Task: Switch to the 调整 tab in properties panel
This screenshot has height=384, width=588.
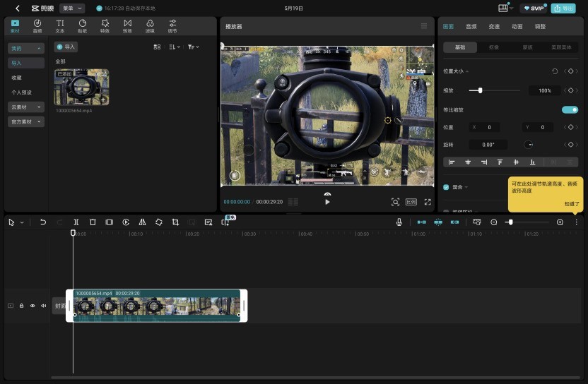Action: (540, 26)
